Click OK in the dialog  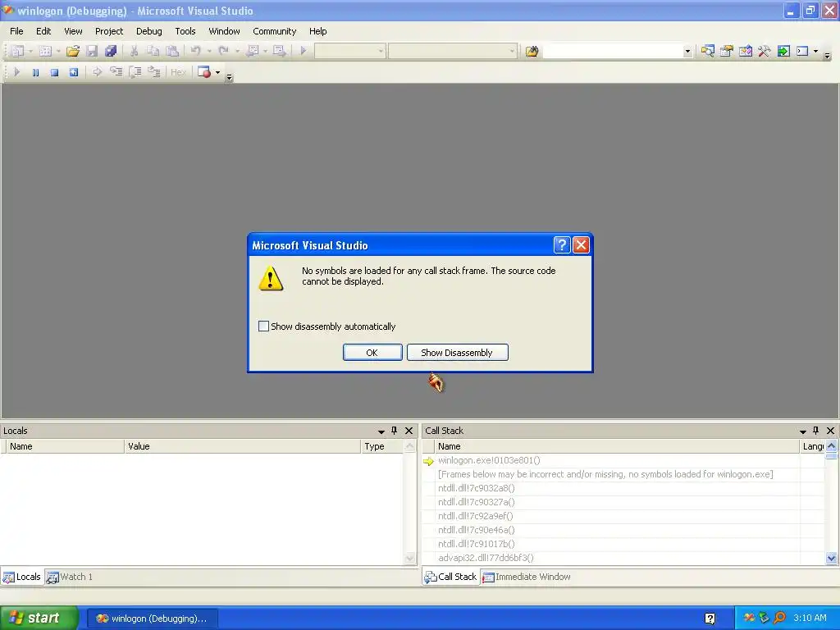click(x=372, y=353)
